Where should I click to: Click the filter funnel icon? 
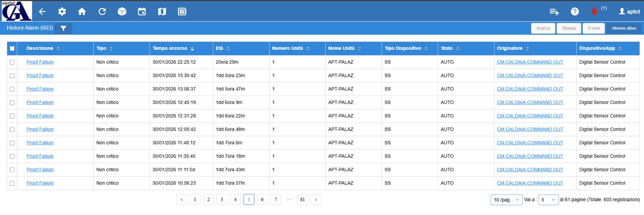[63, 29]
